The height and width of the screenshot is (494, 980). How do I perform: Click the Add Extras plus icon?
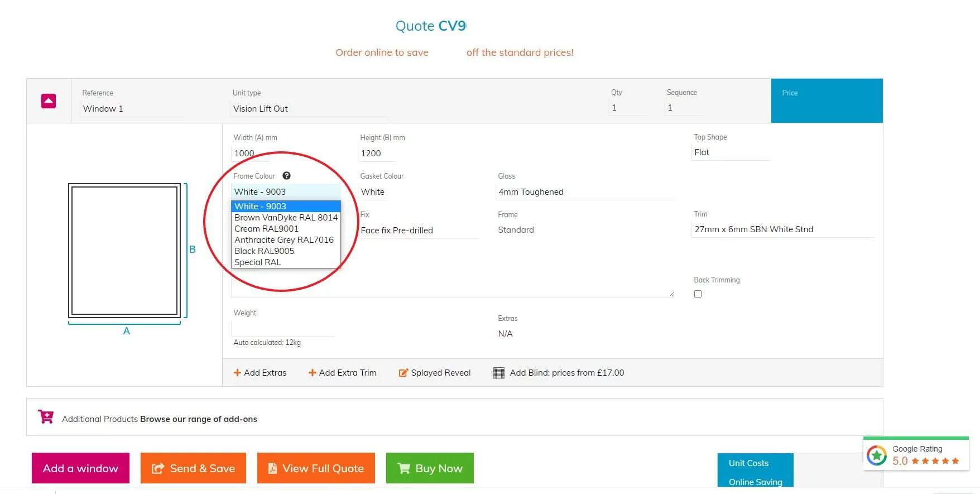pyautogui.click(x=237, y=373)
